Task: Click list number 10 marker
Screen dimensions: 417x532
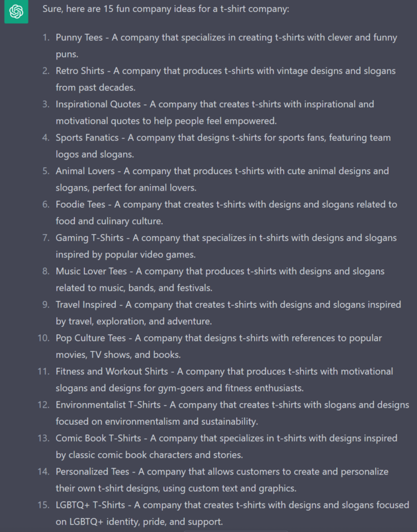Action: pos(44,338)
